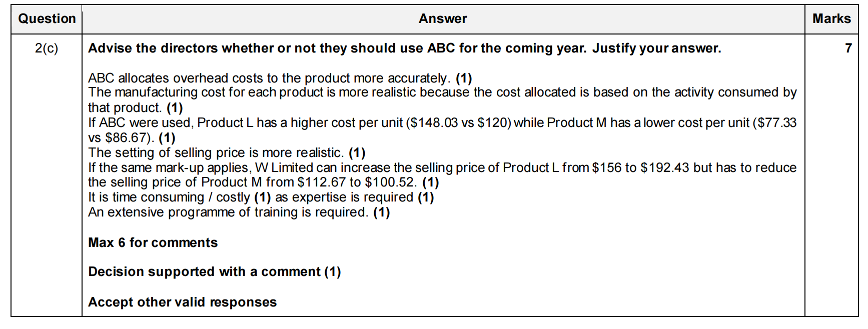Click the "Answer" column header
The width and height of the screenshot is (868, 329).
[443, 19]
